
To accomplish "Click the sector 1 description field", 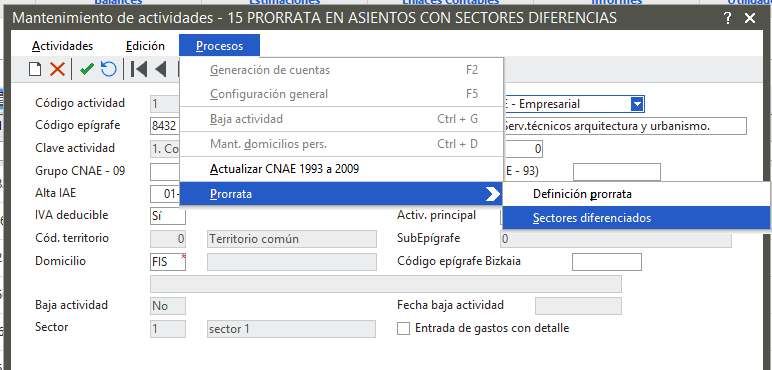I will [x=291, y=329].
